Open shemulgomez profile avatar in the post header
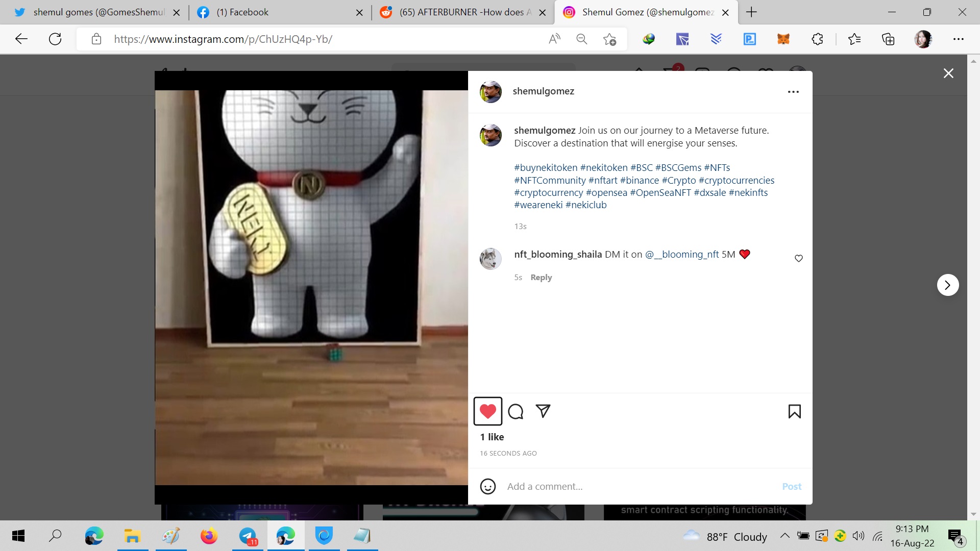This screenshot has height=551, width=980. click(x=491, y=92)
